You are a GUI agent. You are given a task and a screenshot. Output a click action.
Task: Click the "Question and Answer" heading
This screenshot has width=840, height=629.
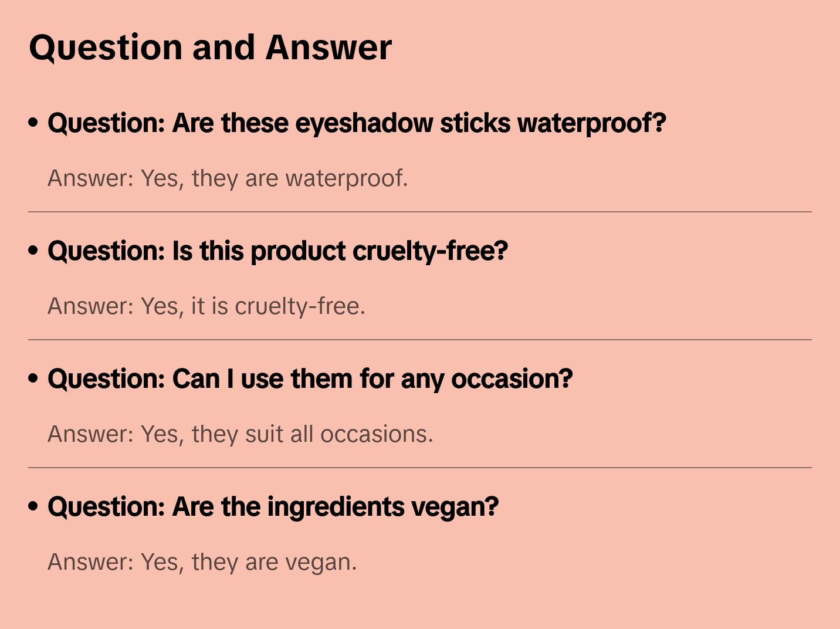point(210,48)
